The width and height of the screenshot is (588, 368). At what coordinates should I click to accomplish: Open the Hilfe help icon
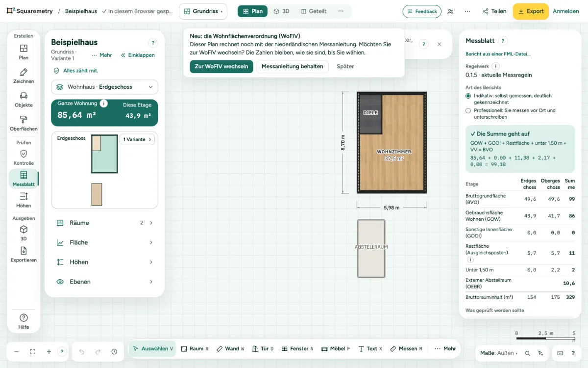tap(24, 321)
